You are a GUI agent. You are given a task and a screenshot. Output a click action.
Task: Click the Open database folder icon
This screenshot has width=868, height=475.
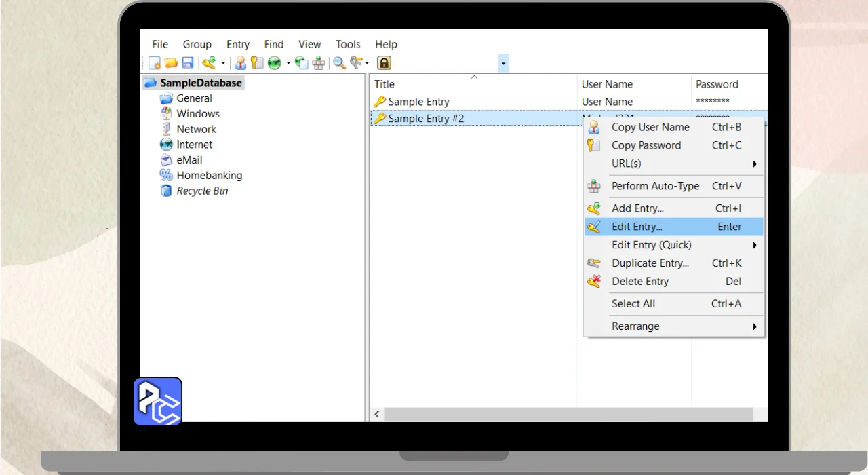click(x=171, y=63)
